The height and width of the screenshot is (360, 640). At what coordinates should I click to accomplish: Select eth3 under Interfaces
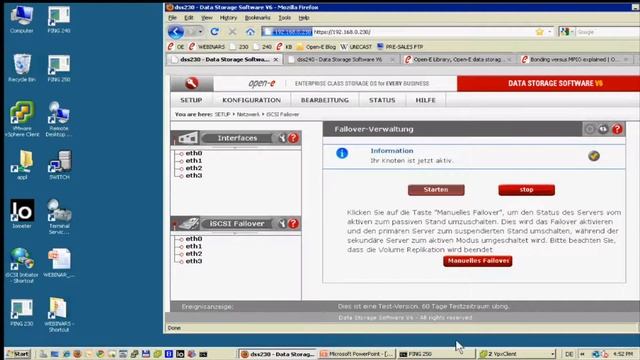(194, 176)
